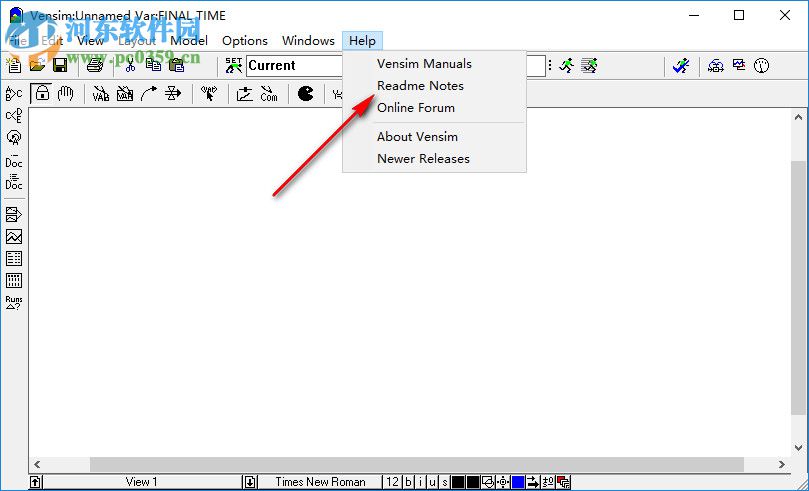
Task: Open the font size 12 selector
Action: pyautogui.click(x=393, y=482)
